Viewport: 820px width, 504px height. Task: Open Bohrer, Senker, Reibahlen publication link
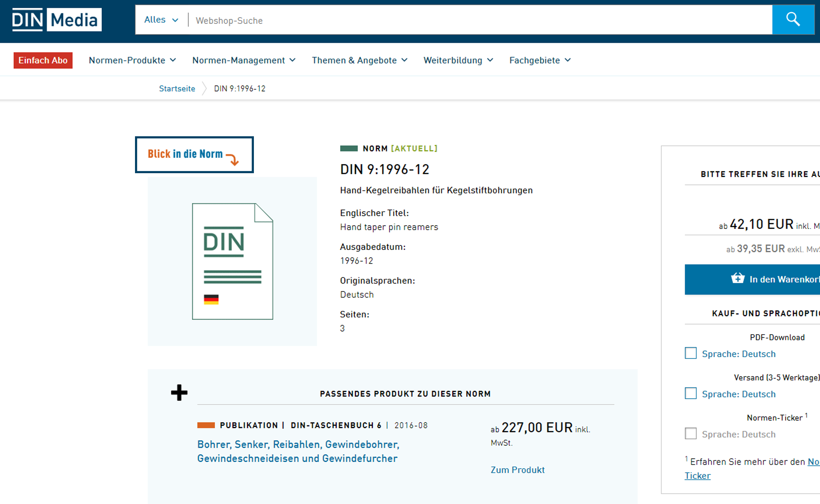point(298,451)
